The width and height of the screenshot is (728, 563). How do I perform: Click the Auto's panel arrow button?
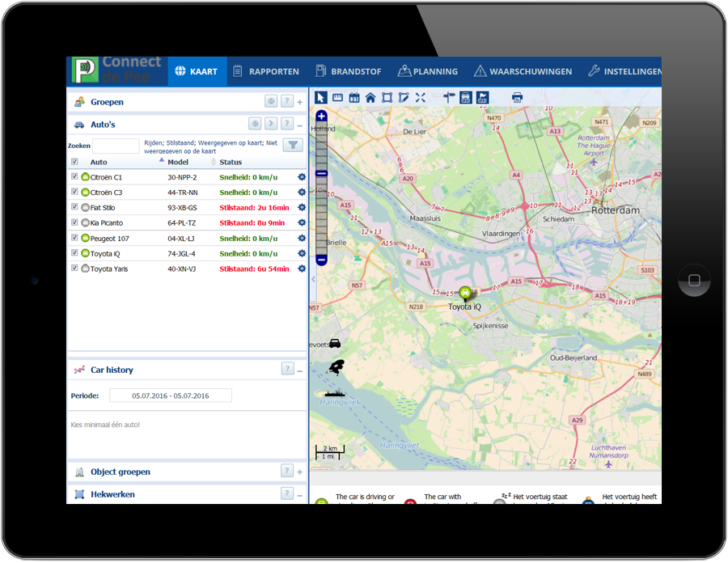(271, 124)
